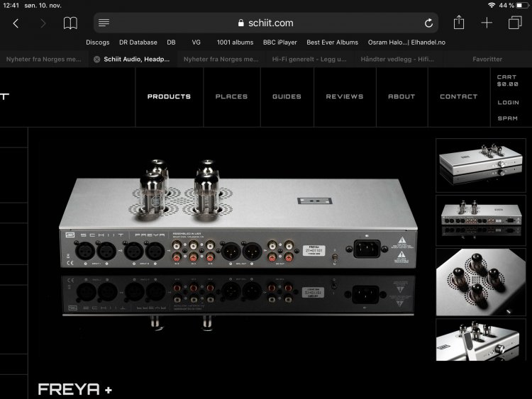Open the ABOUT menu
The height and width of the screenshot is (399, 532).
click(401, 96)
